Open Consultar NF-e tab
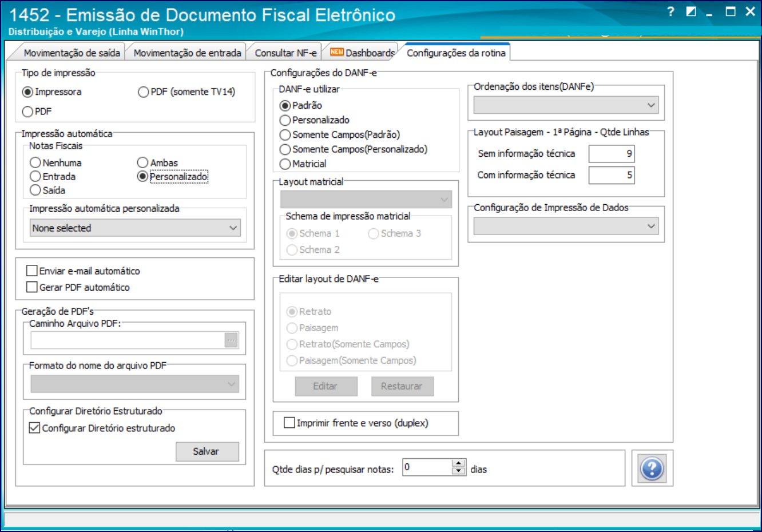Screen dimensions: 762x532 click(x=285, y=53)
